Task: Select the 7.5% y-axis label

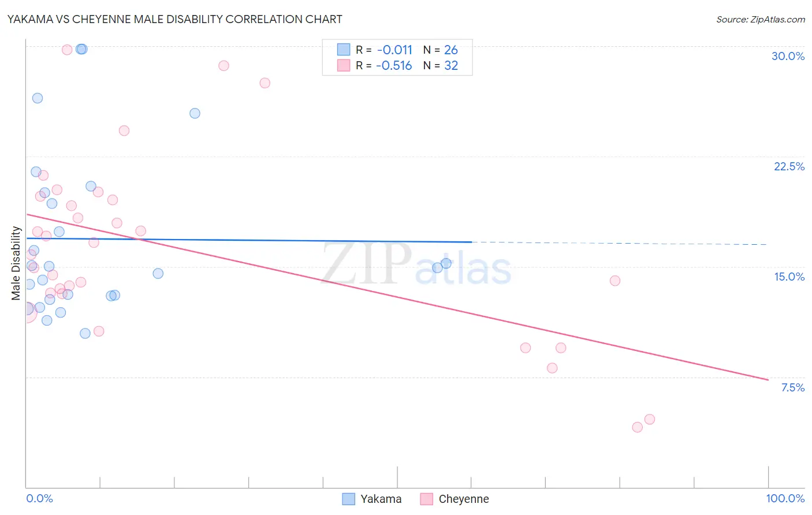Action: [792, 387]
